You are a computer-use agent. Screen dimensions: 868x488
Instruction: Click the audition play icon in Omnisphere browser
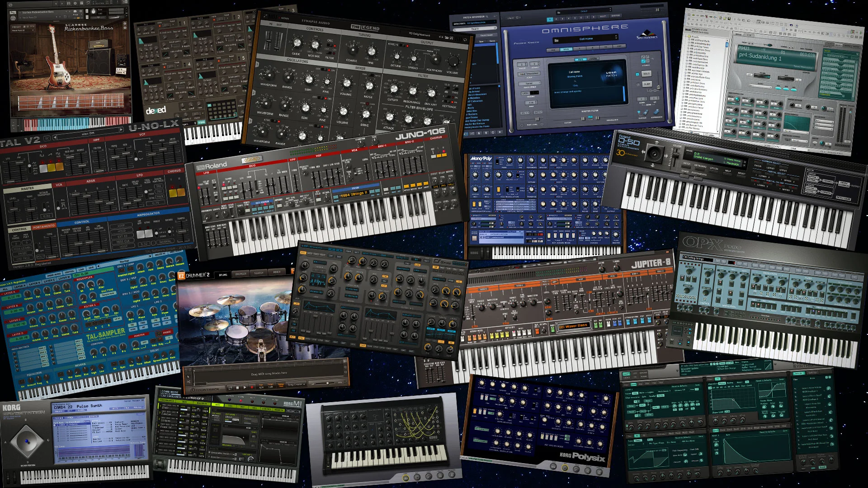pos(500,132)
